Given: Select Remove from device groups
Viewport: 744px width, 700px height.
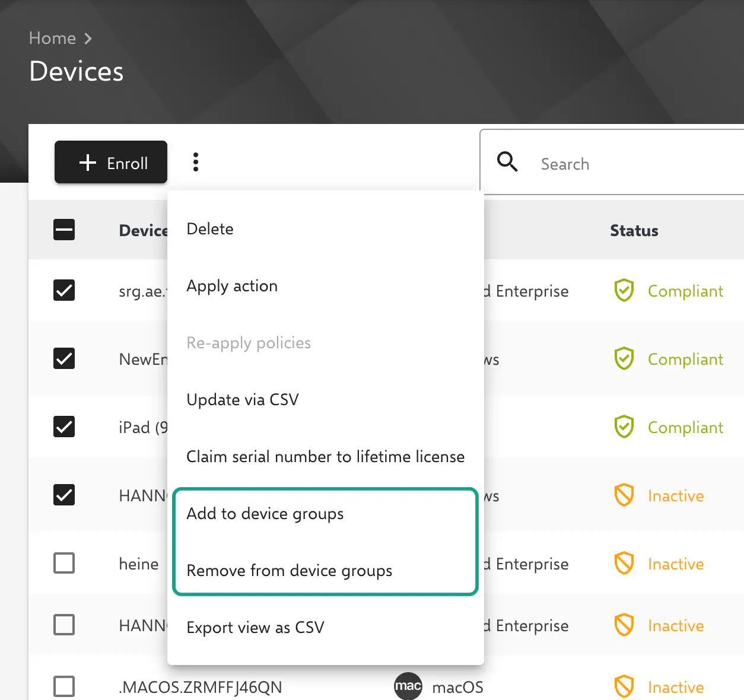Looking at the screenshot, I should pos(326,571).
